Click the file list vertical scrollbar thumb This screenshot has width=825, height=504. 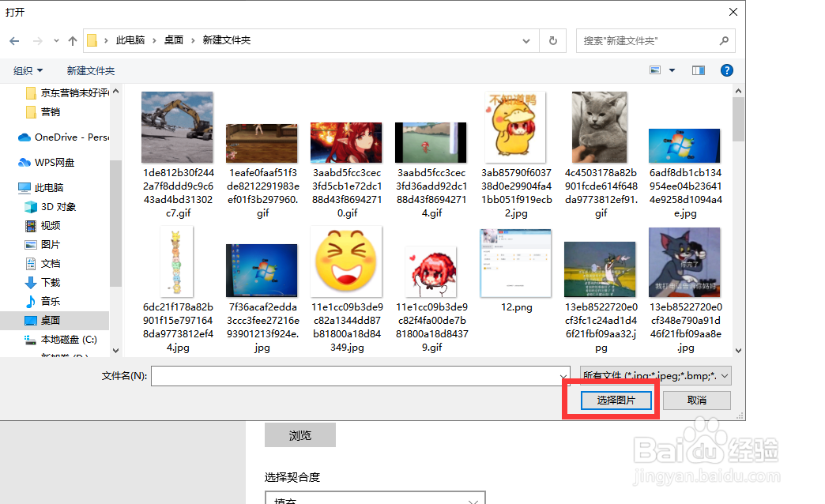739,119
